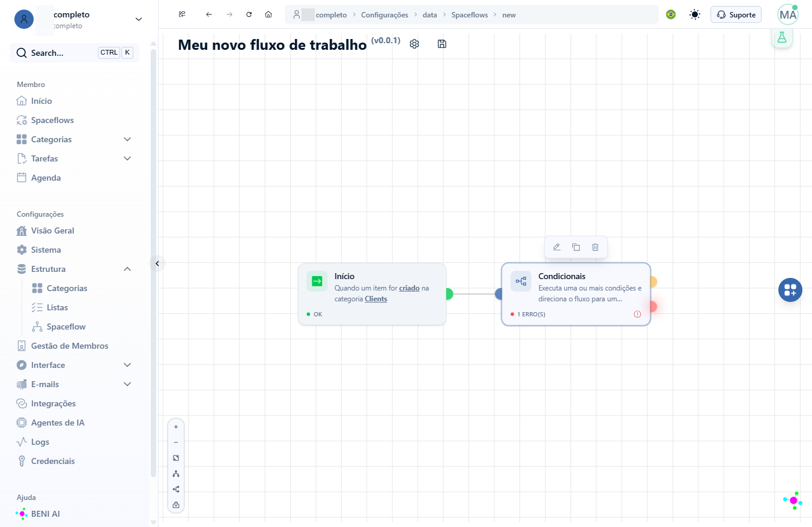Collapse the Estrutura section
The width and height of the screenshot is (812, 527).
tap(127, 269)
